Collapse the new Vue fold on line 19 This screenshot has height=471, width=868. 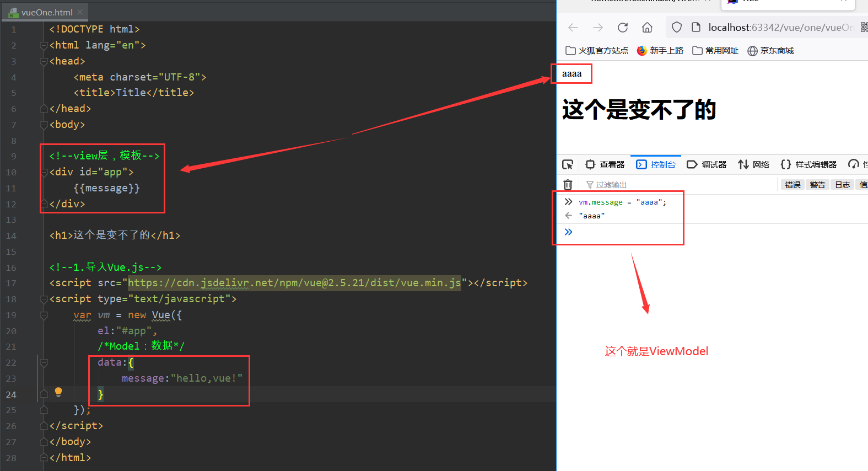click(44, 315)
